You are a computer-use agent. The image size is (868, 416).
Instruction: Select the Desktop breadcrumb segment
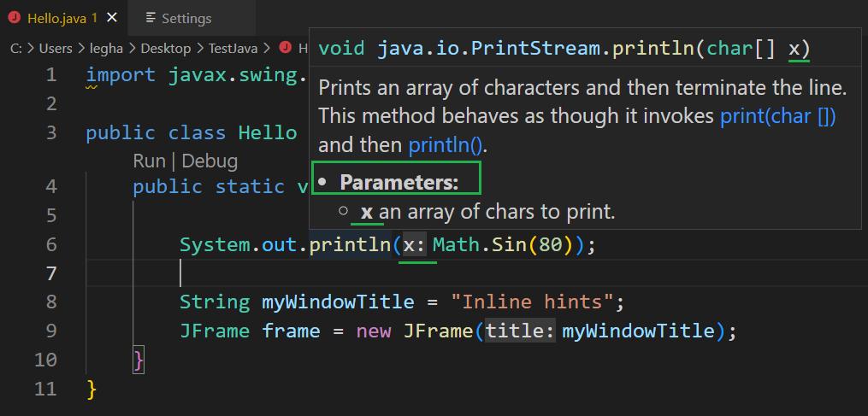[x=166, y=49]
